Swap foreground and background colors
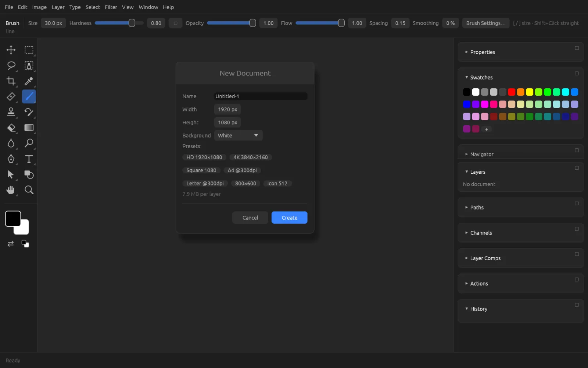 coord(11,244)
